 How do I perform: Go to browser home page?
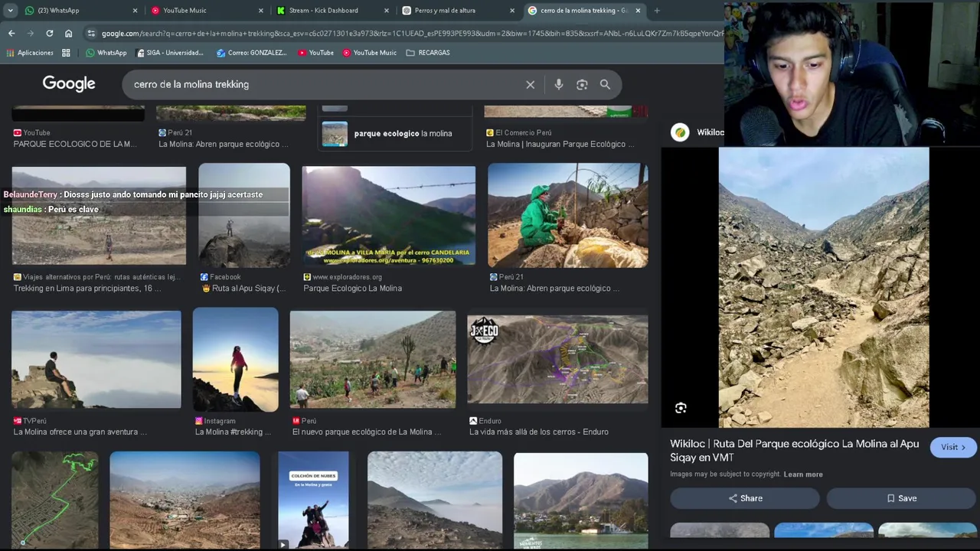69,33
